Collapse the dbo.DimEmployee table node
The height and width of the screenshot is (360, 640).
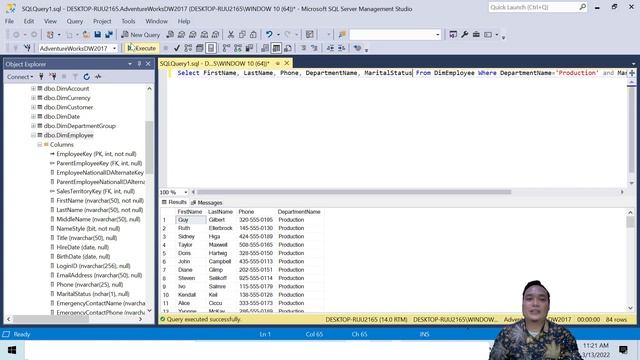coord(33,135)
